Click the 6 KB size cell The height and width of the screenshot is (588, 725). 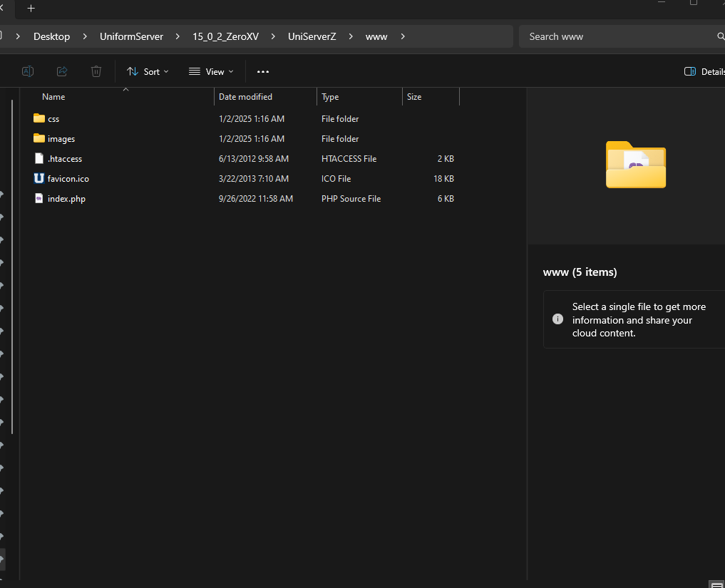(446, 199)
